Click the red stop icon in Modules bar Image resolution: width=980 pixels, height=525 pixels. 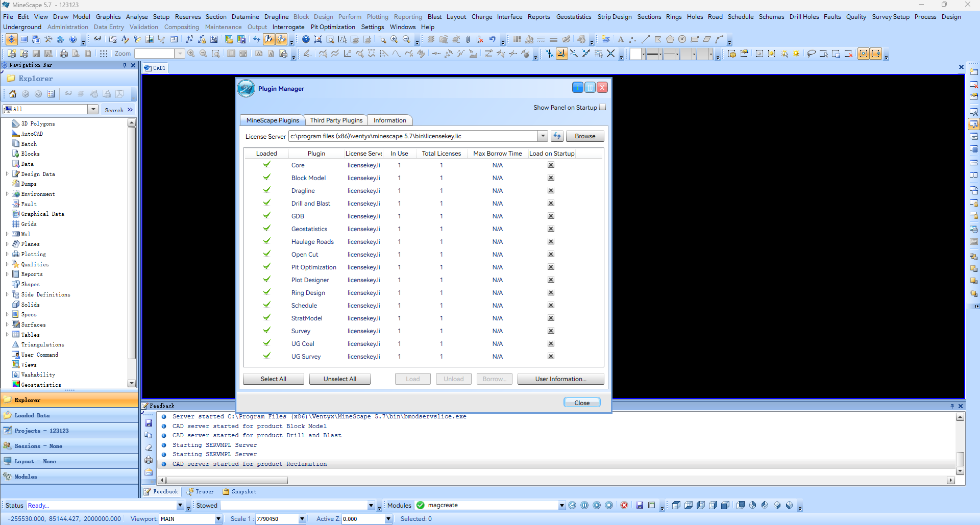click(624, 505)
